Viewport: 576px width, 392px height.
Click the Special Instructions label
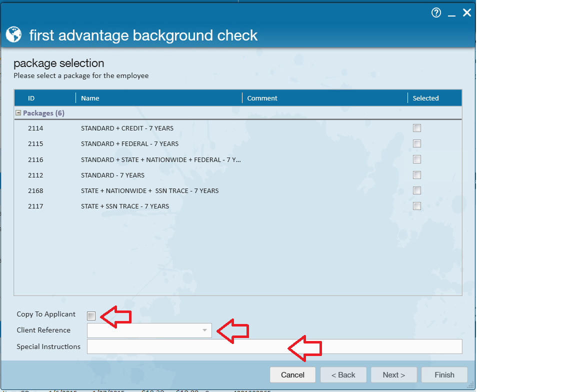coord(48,346)
